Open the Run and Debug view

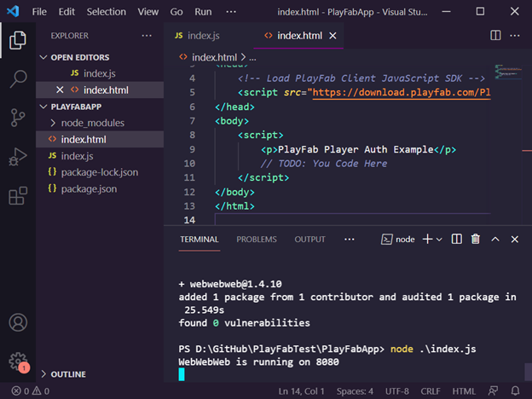coord(18,157)
